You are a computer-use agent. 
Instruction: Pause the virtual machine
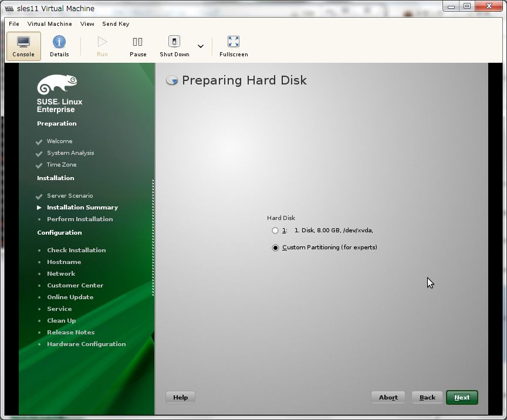click(x=138, y=46)
